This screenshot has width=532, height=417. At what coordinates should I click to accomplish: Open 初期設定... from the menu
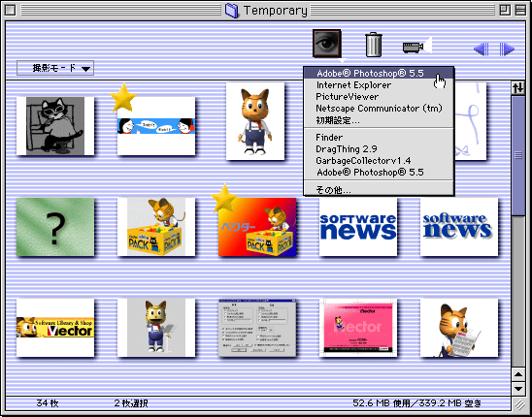[x=379, y=120]
